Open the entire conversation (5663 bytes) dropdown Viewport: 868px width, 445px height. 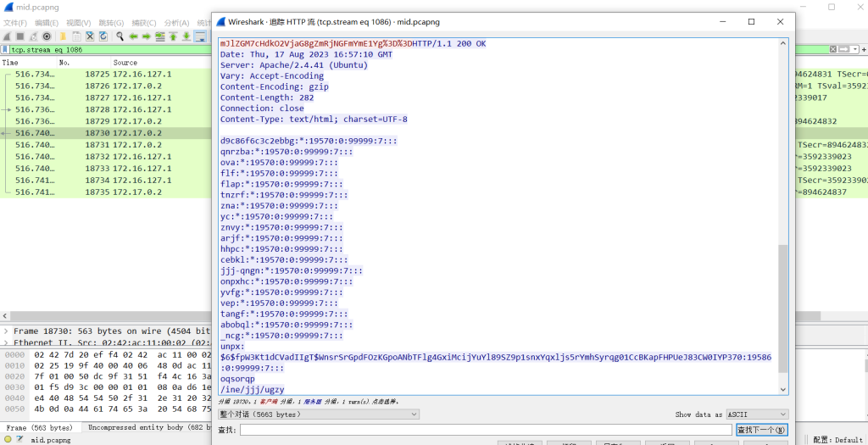coord(319,414)
